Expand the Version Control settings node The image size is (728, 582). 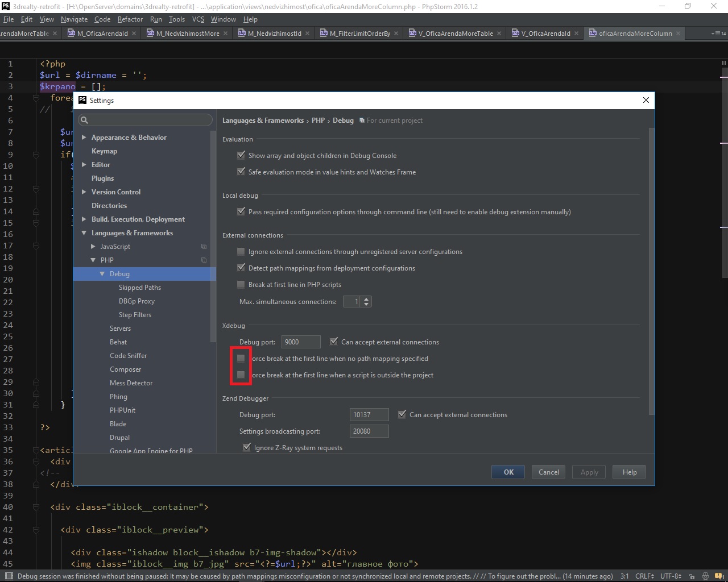point(84,192)
